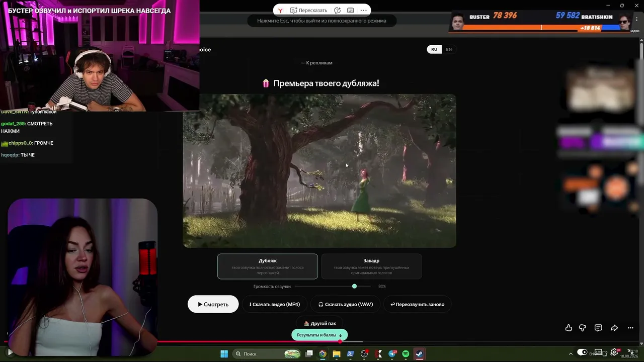The width and height of the screenshot is (644, 362).
Task: Open the Пересказать summary tool
Action: [309, 10]
